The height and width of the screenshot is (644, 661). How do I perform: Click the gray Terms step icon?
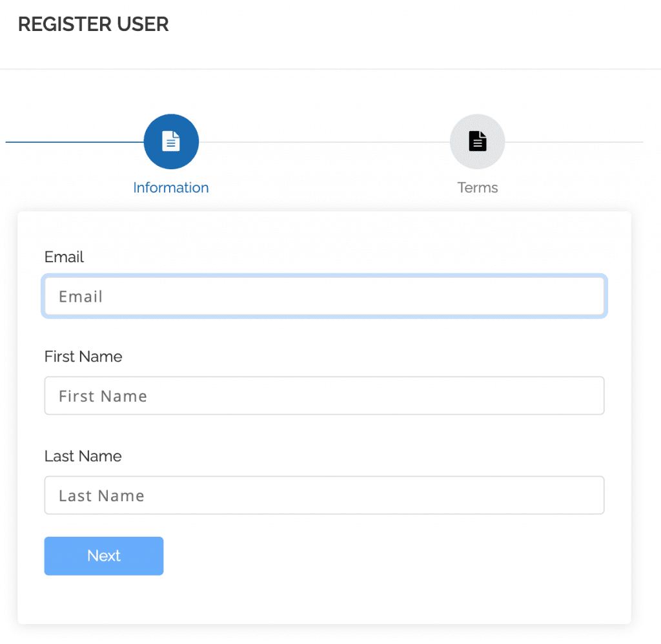click(x=477, y=141)
